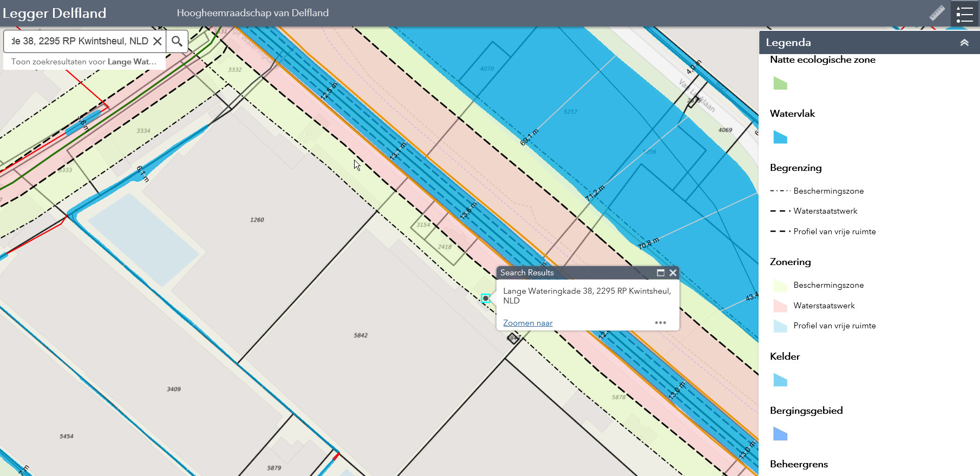Image resolution: width=980 pixels, height=476 pixels.
Task: Click Hoogheemraadschap van Delfland subtitle
Action: pos(253,13)
